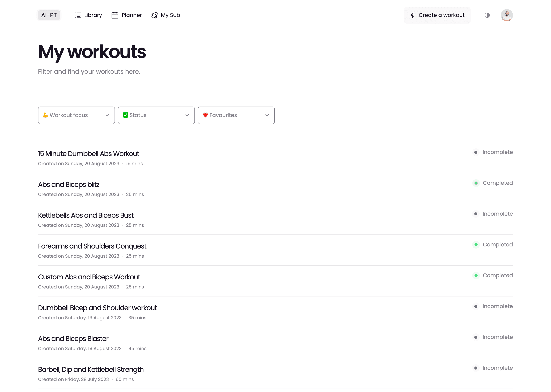Screen dimensions: 551x392
Task: Click the AI-PT home logo
Action: (x=49, y=15)
